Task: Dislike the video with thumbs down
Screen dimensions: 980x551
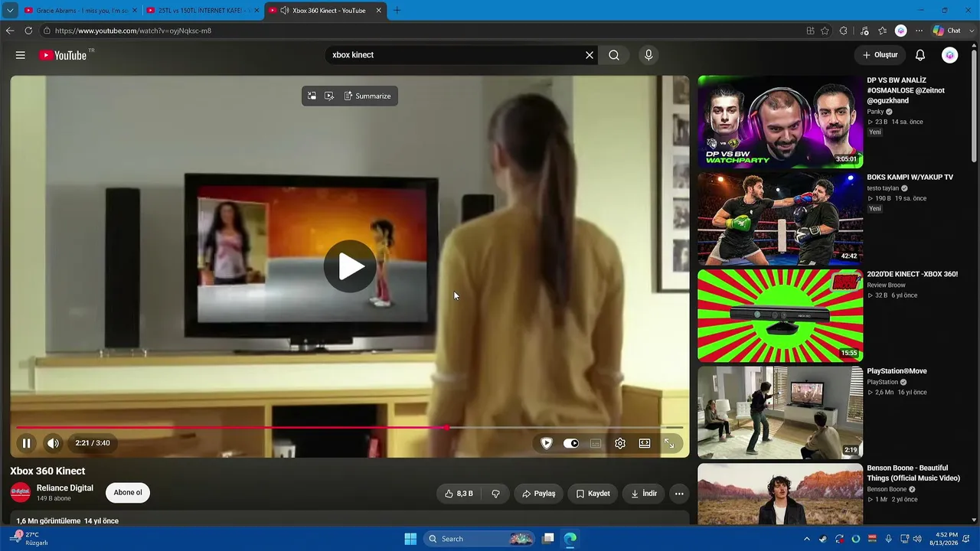Action: click(495, 494)
